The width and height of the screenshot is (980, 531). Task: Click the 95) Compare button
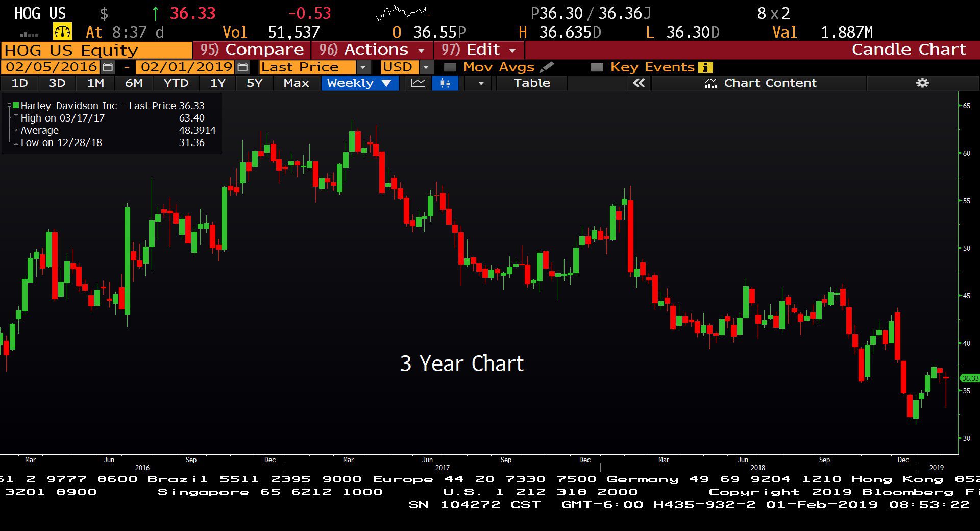(x=252, y=50)
